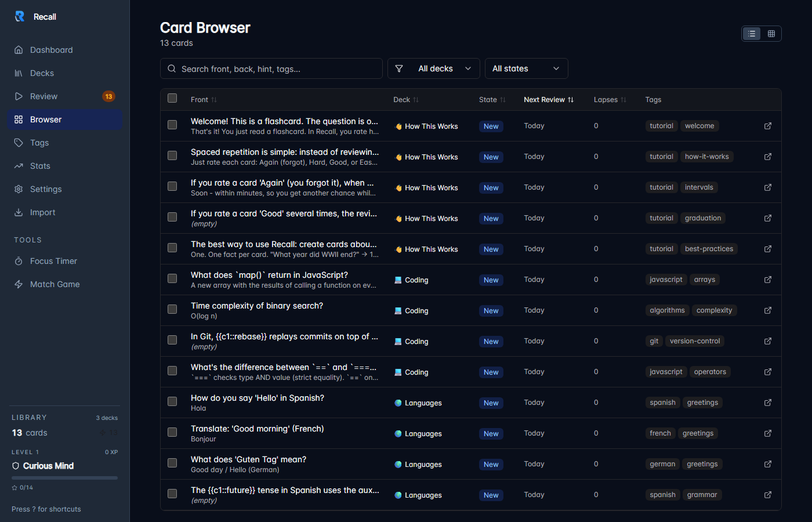Open external link for 'best way to use Recall' row
The height and width of the screenshot is (522, 812).
pyautogui.click(x=768, y=249)
